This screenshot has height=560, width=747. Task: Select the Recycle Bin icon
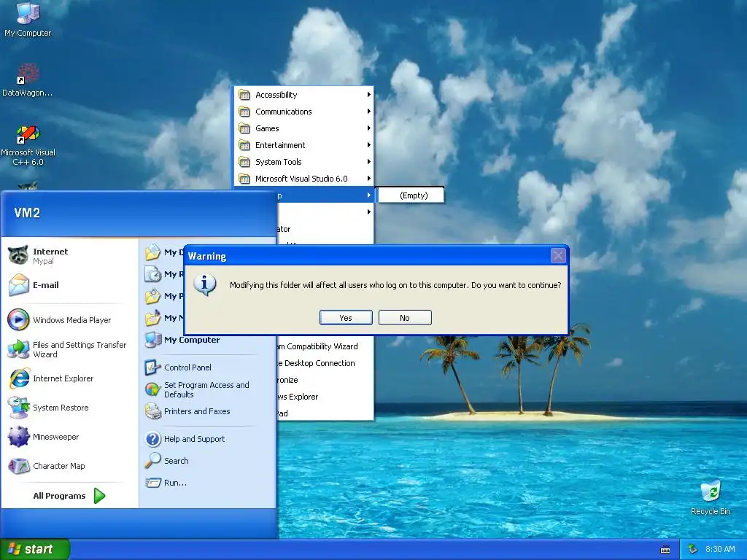(711, 497)
